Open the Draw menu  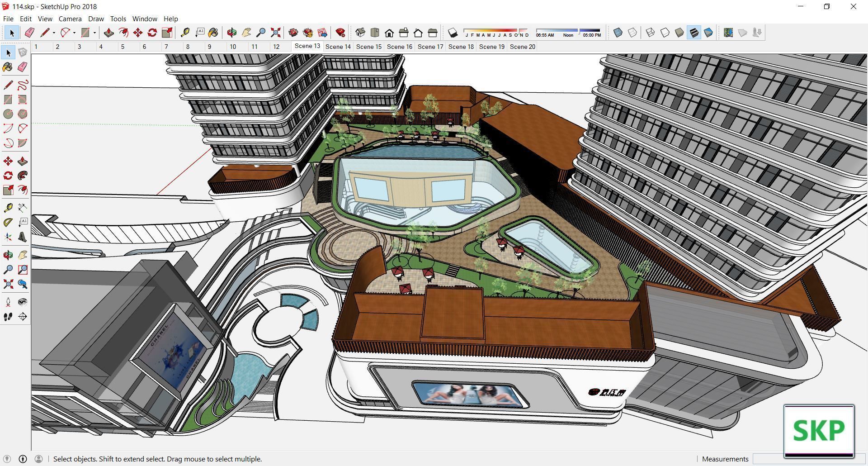[x=96, y=19]
